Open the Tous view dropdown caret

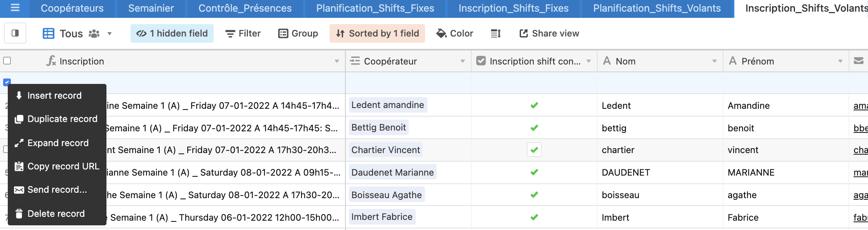coord(110,33)
